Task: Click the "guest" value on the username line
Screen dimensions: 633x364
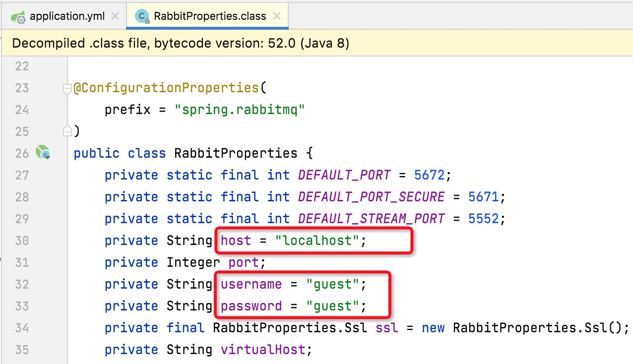Action: coord(332,284)
